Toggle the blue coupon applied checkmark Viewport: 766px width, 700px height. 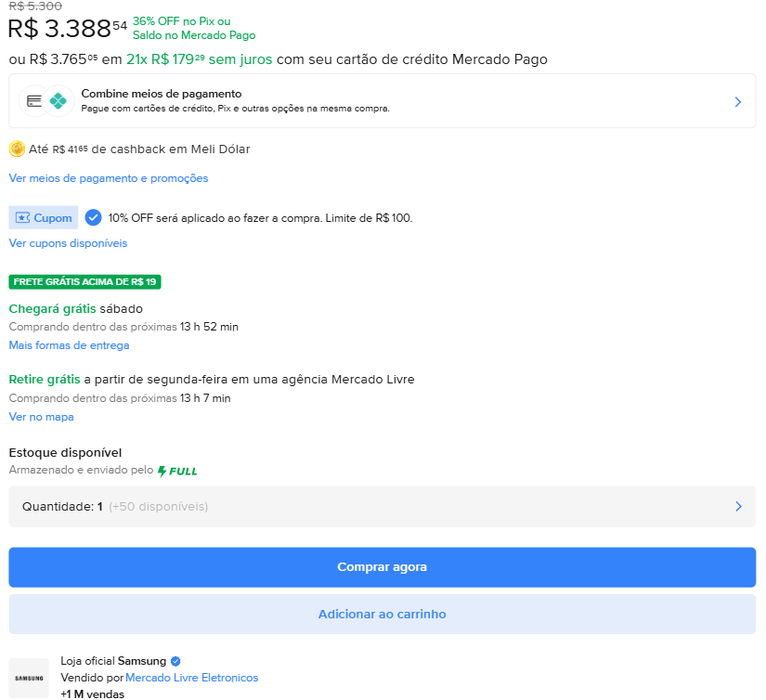(93, 218)
